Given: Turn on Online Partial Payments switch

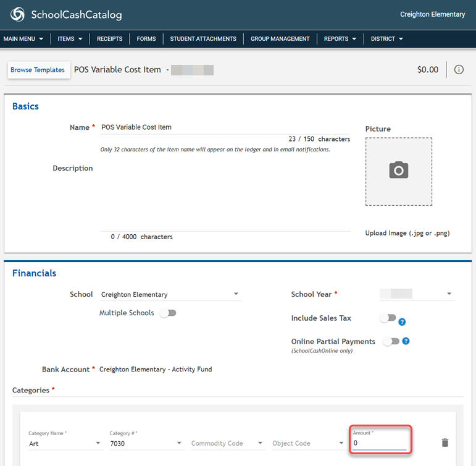Looking at the screenshot, I should 391,341.
